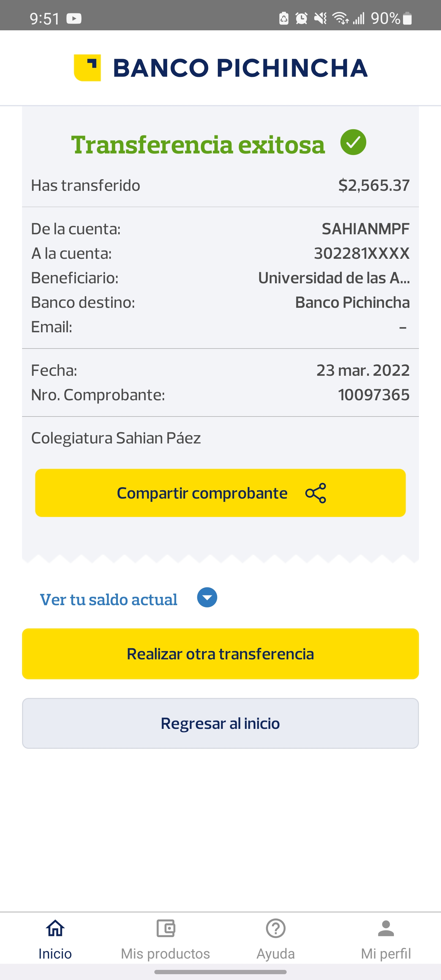Tap the Compartir comprobante button label

pyautogui.click(x=202, y=493)
